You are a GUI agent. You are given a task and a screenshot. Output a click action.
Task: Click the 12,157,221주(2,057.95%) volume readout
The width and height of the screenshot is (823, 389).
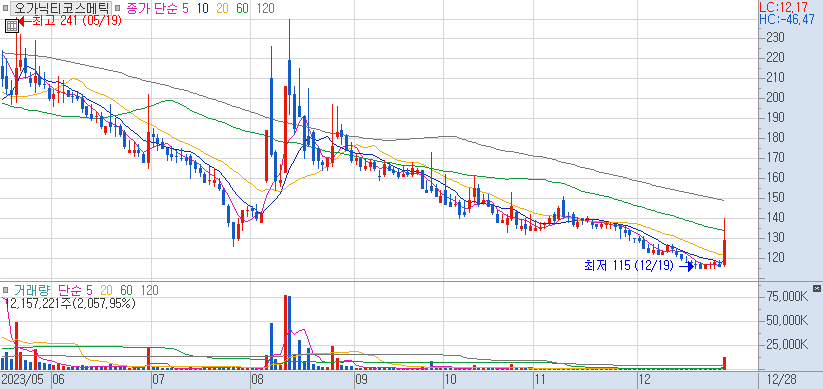[70, 303]
